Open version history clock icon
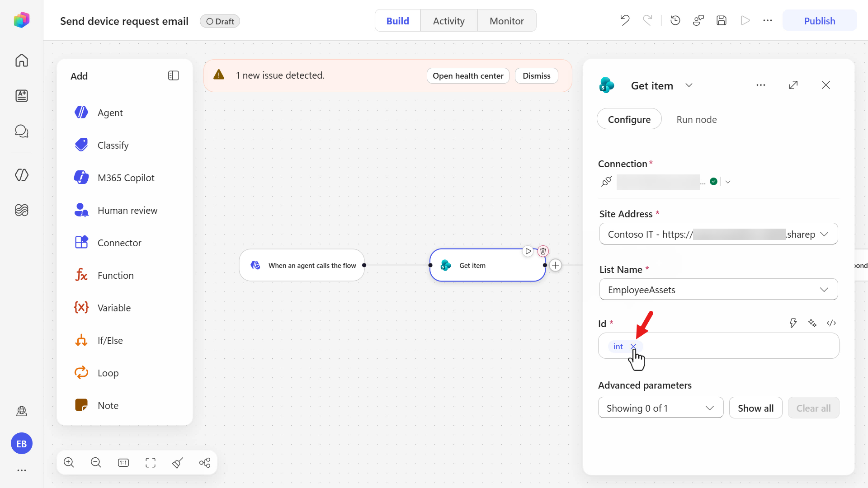Screen dimensions: 868x488 [675, 20]
